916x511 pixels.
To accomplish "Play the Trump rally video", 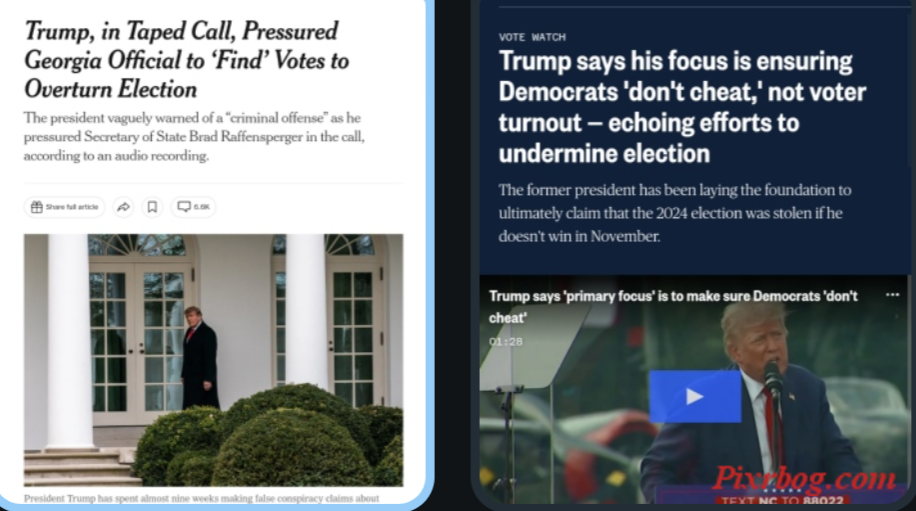I will tap(695, 397).
